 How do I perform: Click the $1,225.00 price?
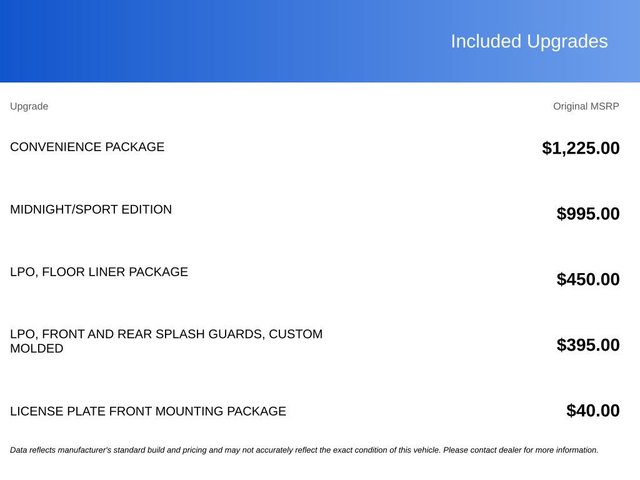(x=581, y=148)
